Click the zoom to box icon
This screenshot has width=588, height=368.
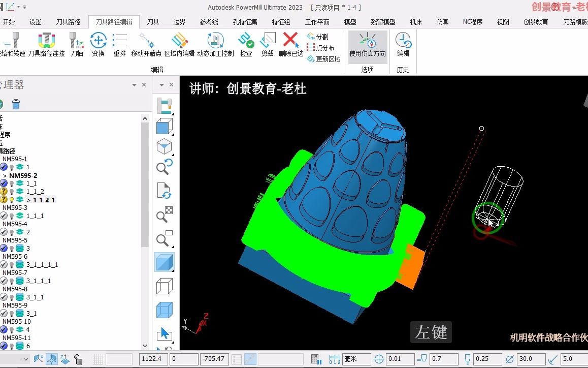click(x=164, y=238)
